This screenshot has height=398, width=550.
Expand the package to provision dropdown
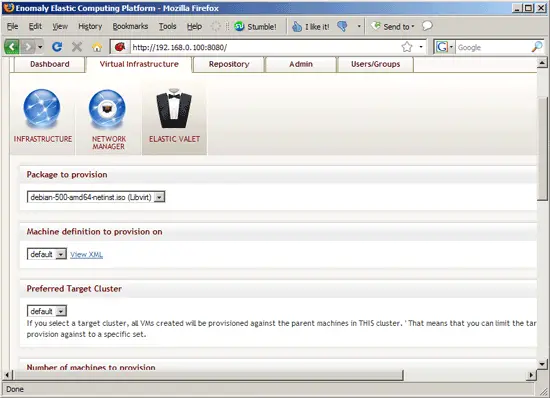pyautogui.click(x=96, y=197)
